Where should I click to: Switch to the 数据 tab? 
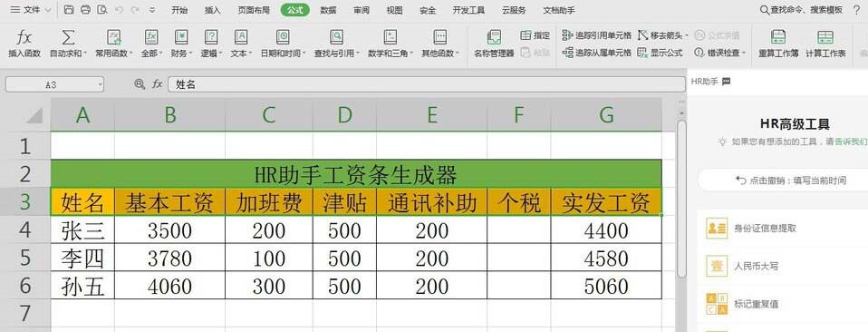[328, 10]
